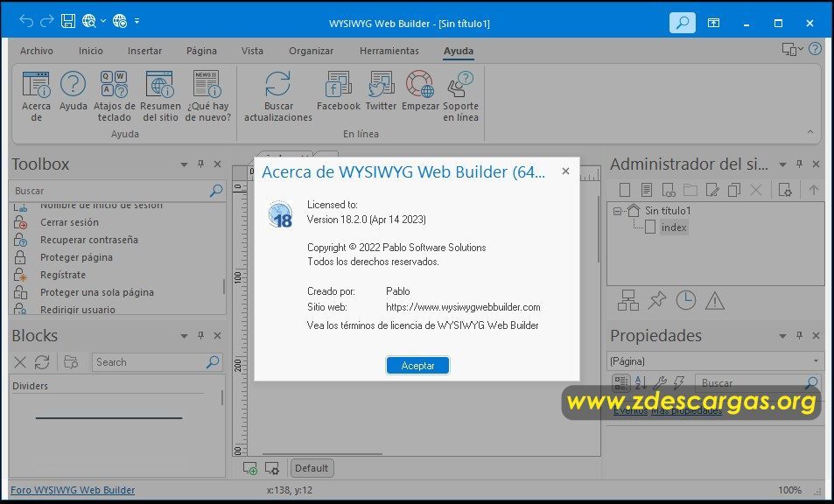This screenshot has height=504, width=834.
Task: Open the Twitter icon in ribbon
Action: coord(381,85)
